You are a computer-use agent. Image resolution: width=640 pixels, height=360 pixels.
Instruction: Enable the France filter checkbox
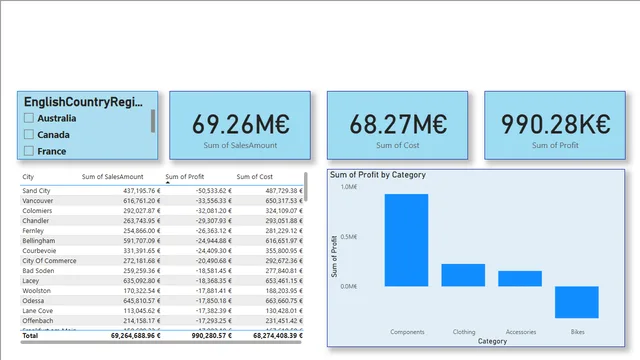coord(29,151)
